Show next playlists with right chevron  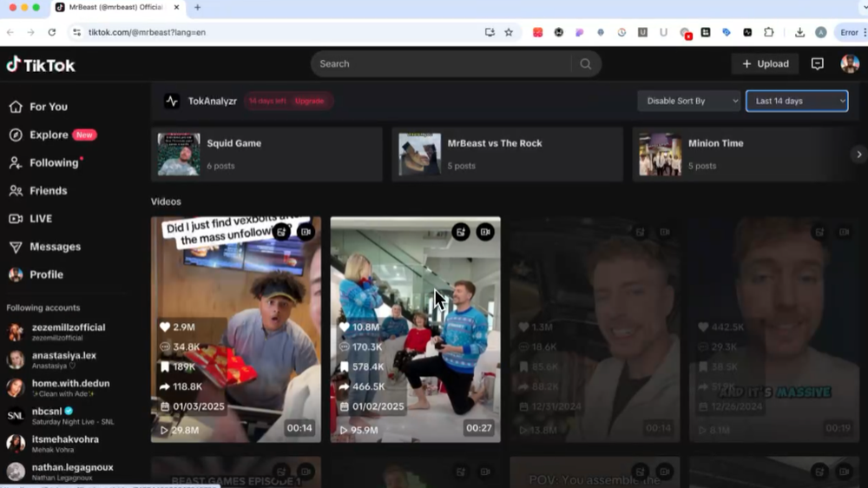[x=858, y=155]
